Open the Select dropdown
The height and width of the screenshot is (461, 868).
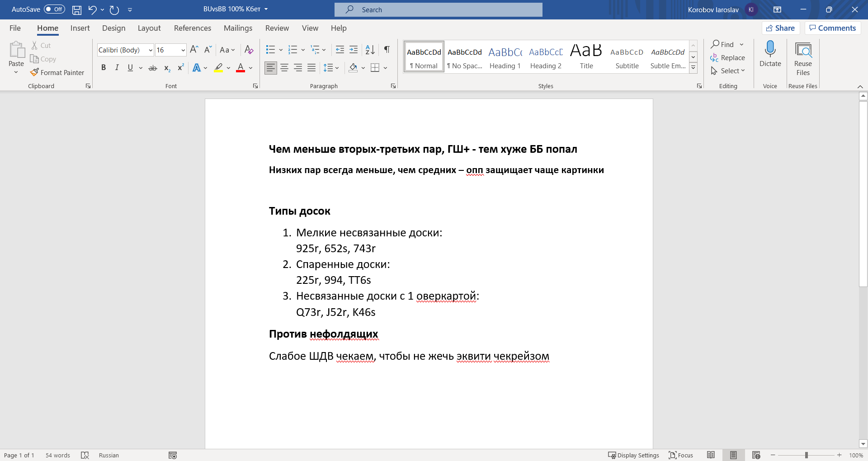coord(727,71)
